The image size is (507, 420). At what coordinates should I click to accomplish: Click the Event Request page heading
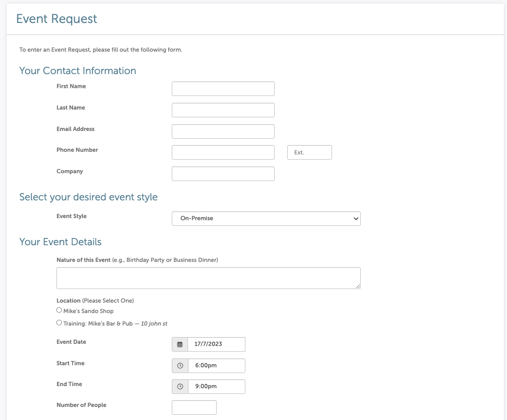(56, 19)
